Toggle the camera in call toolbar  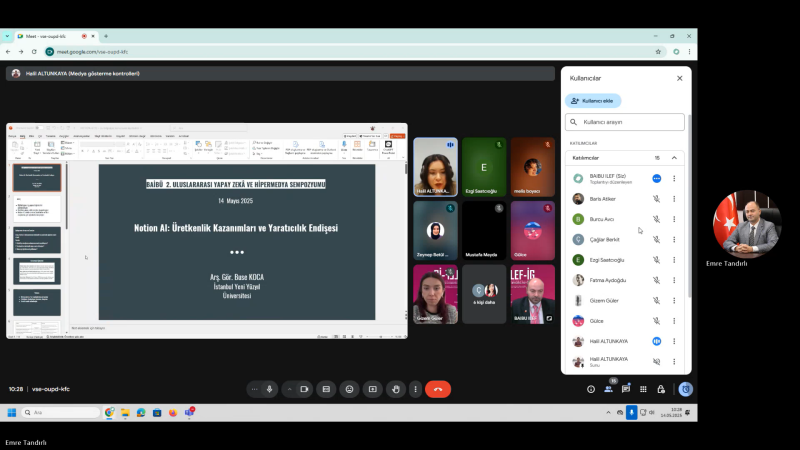[x=303, y=389]
